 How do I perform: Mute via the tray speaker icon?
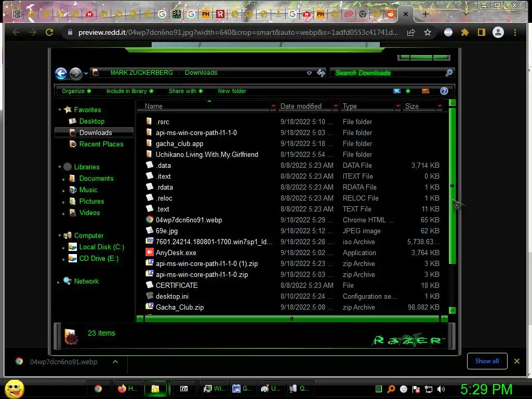coord(441,389)
